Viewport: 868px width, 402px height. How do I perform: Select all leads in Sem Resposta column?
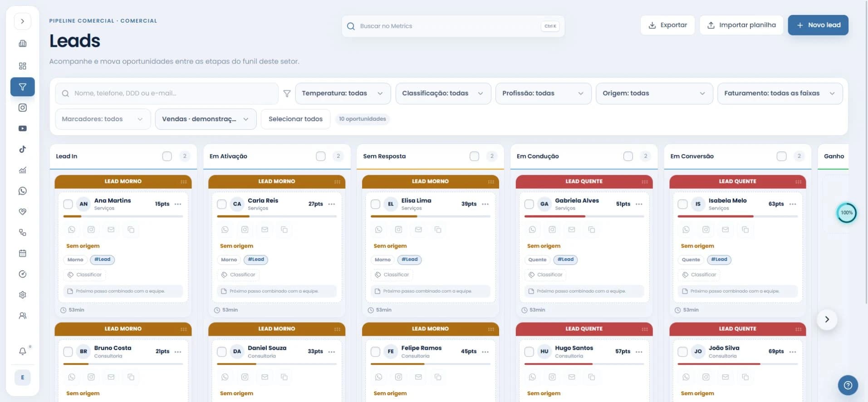point(474,156)
